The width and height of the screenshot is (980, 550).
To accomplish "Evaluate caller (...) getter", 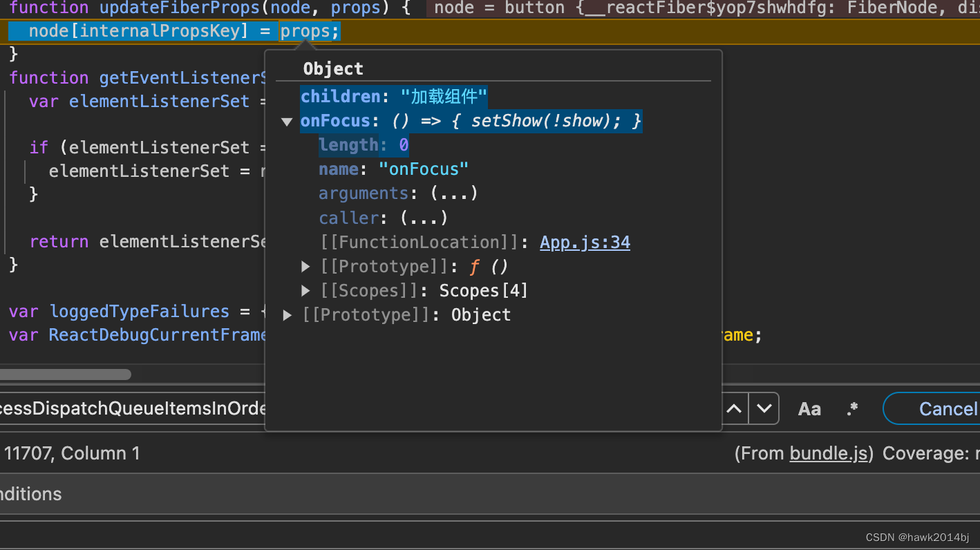I will 424,218.
